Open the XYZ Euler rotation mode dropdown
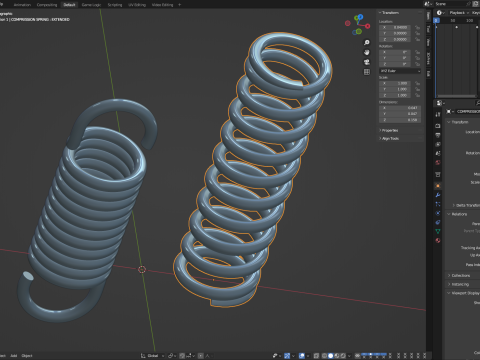The width and height of the screenshot is (480, 360). pyautogui.click(x=400, y=71)
